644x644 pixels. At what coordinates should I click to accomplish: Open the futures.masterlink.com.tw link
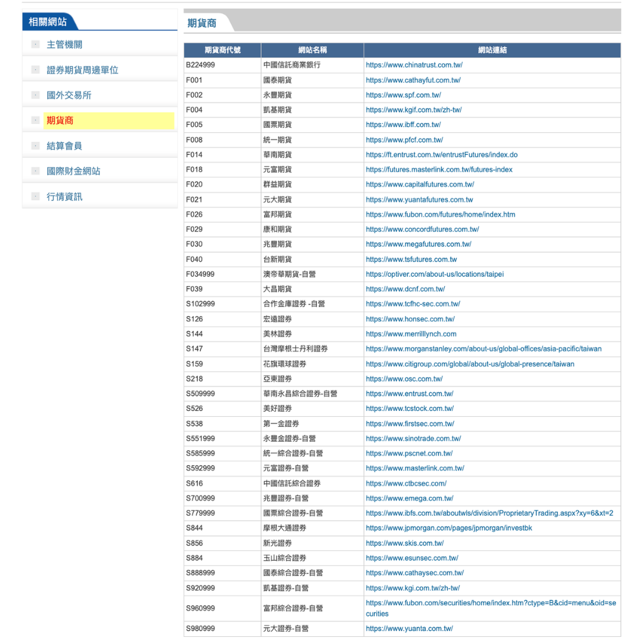click(x=439, y=169)
